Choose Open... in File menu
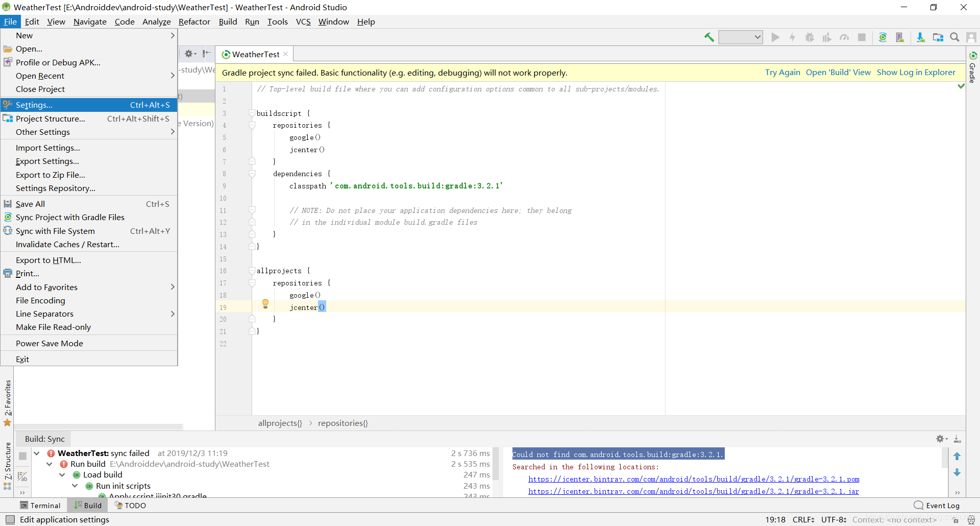980x526 pixels. click(x=89, y=49)
